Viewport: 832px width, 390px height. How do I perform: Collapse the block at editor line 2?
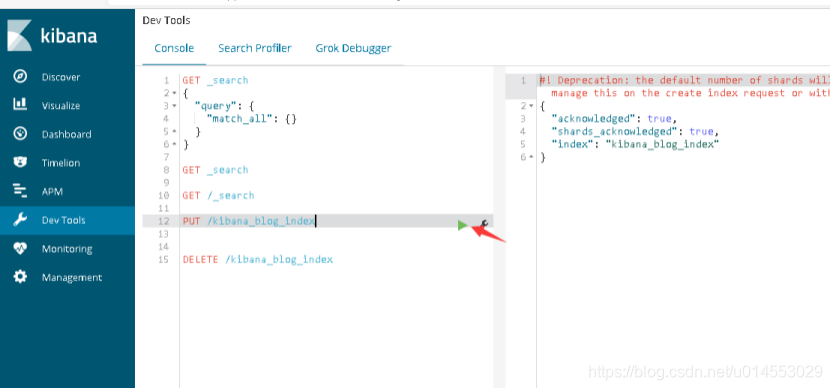[174, 93]
